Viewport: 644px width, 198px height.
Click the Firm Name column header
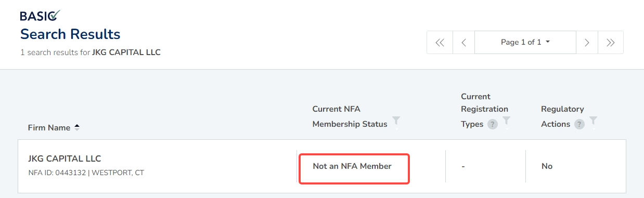50,127
